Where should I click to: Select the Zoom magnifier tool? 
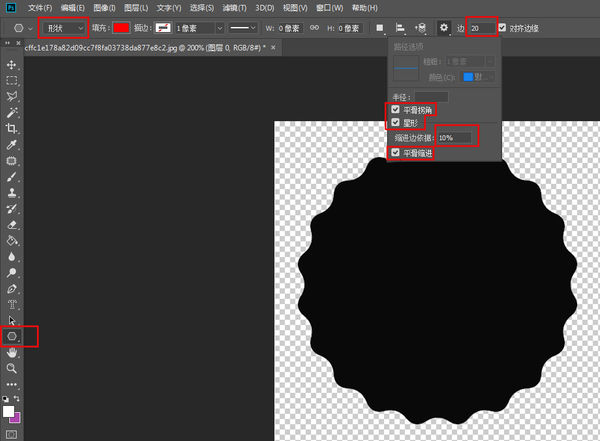click(11, 368)
